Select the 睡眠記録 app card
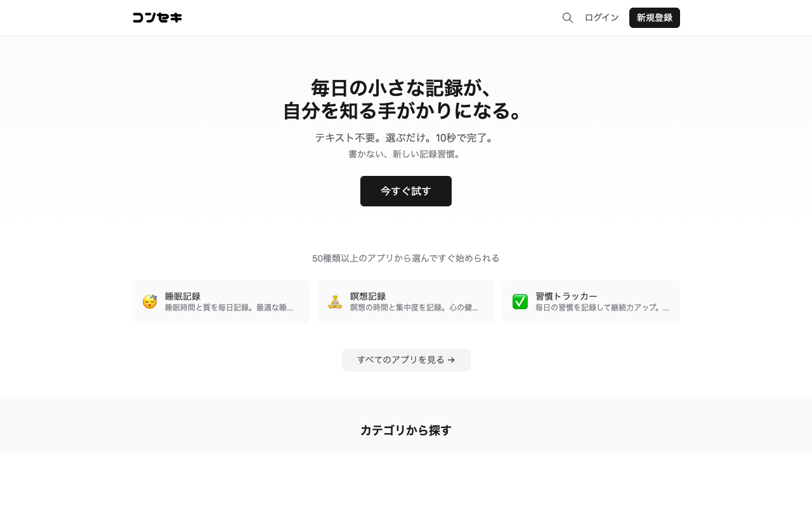Viewport: 812px width, 508px height. [221, 302]
